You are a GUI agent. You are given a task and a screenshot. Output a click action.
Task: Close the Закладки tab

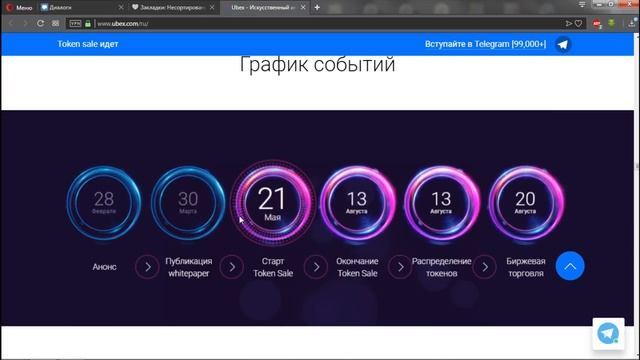[x=212, y=7]
